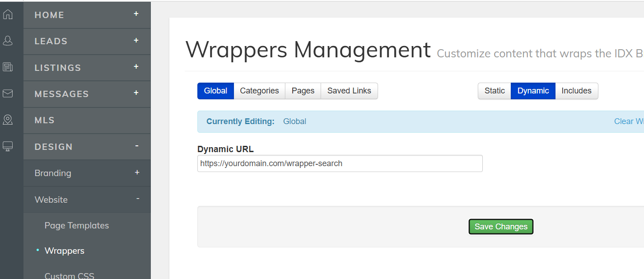Open the Saved Links tab
The width and height of the screenshot is (644, 279).
349,91
